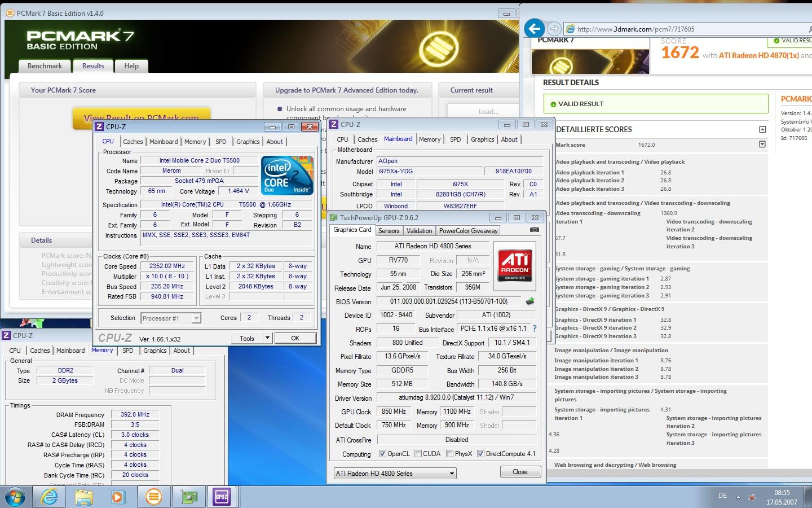Screen dimensions: 812x508
Task: Collapse the Detaillierte Scores section arrow
Action: pos(762,129)
